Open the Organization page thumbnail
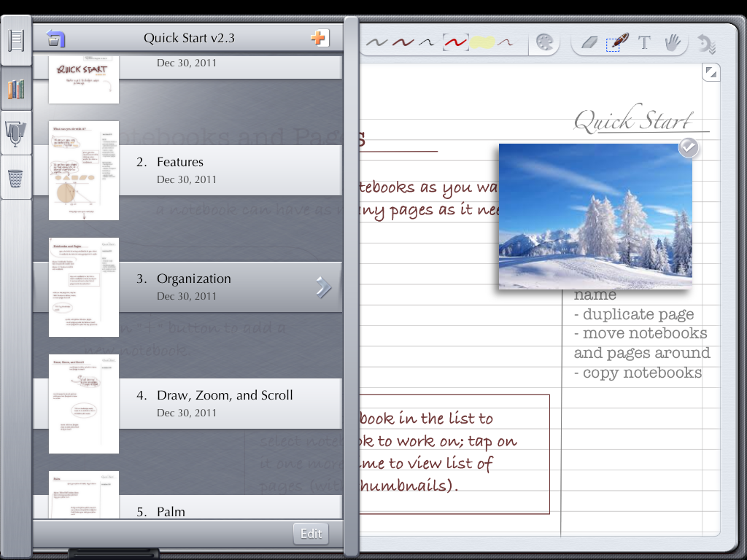 click(x=84, y=287)
